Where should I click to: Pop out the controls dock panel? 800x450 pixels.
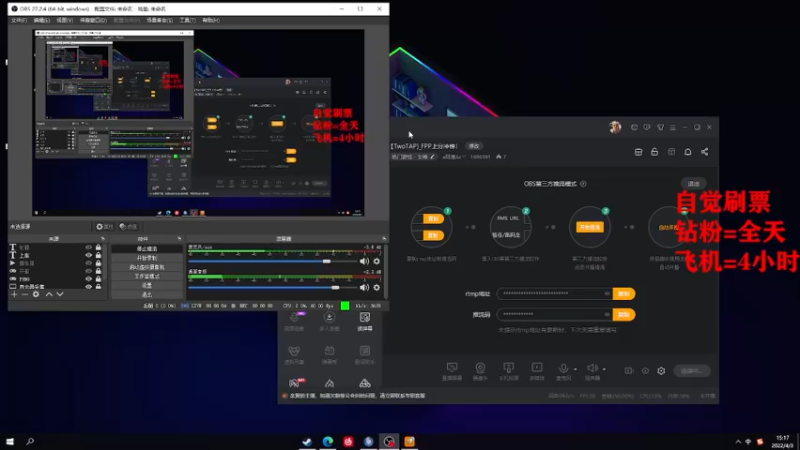click(x=179, y=239)
